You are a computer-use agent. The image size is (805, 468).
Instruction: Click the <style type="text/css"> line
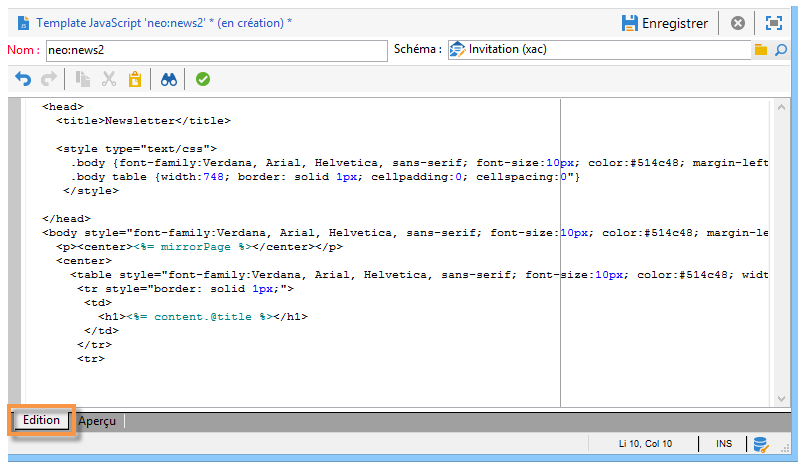(x=137, y=149)
